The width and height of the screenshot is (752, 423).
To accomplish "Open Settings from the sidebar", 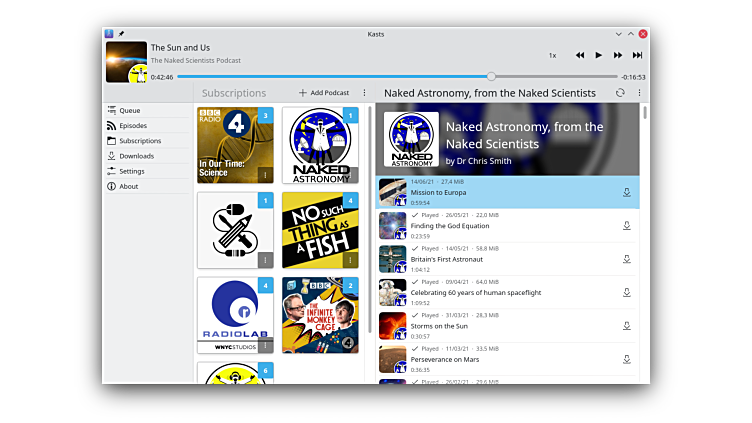I will click(x=132, y=171).
